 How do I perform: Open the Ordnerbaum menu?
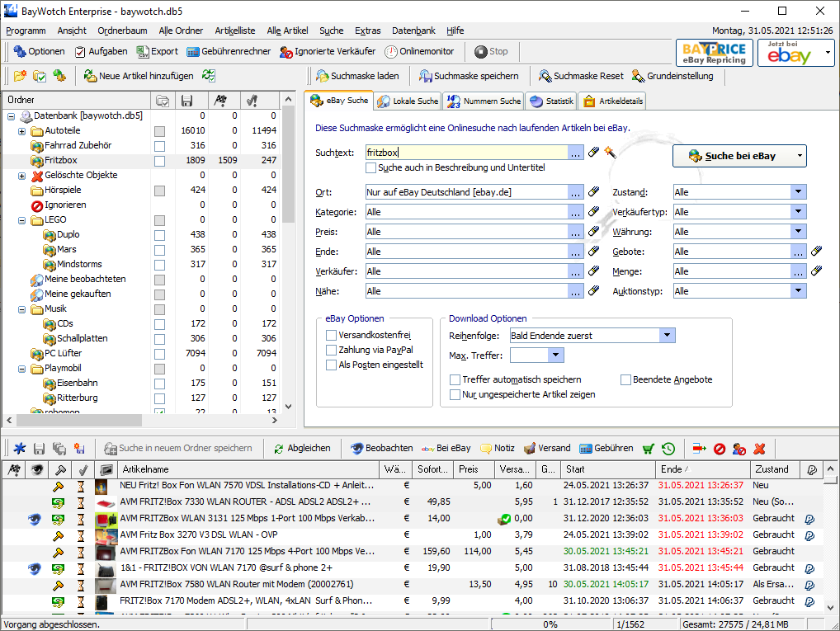point(122,31)
